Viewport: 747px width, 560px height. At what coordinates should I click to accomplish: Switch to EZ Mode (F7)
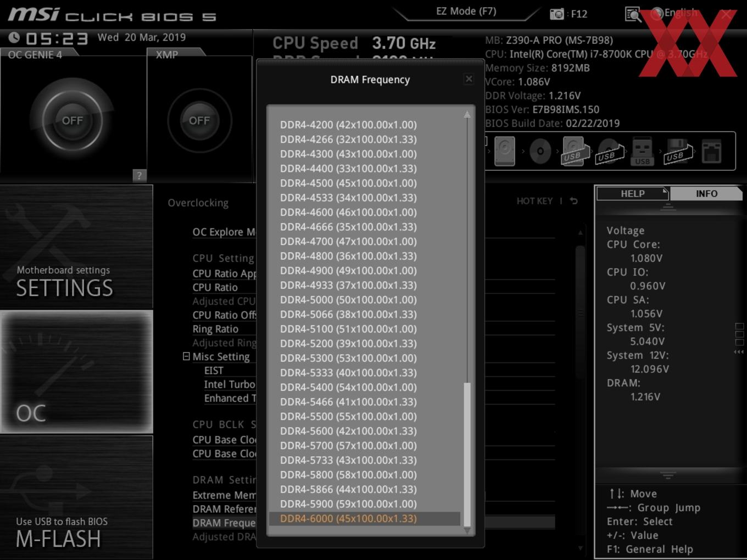click(x=466, y=11)
